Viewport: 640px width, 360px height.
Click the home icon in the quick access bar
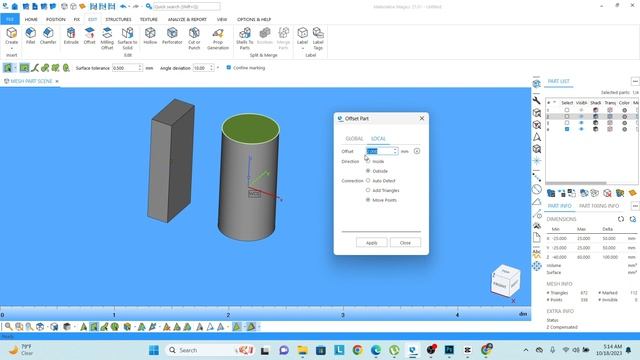click(15, 7)
